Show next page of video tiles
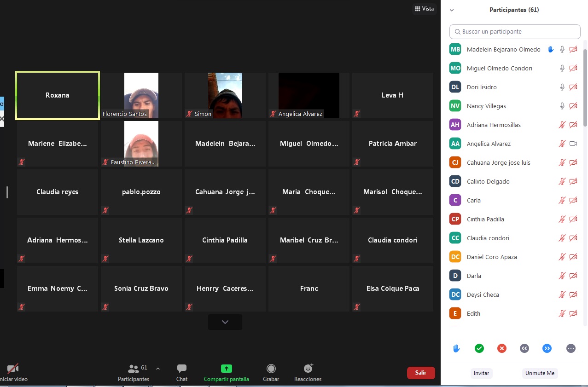The height and width of the screenshot is (387, 588). (x=225, y=322)
